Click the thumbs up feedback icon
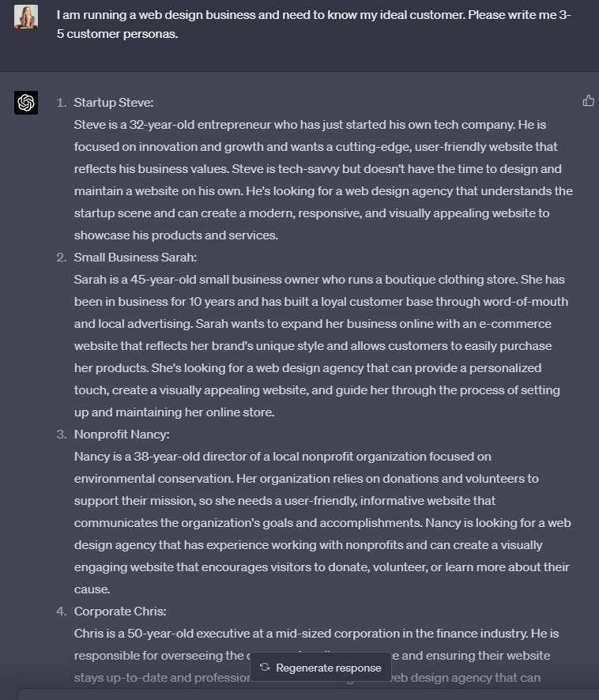599x700 pixels. click(x=588, y=100)
